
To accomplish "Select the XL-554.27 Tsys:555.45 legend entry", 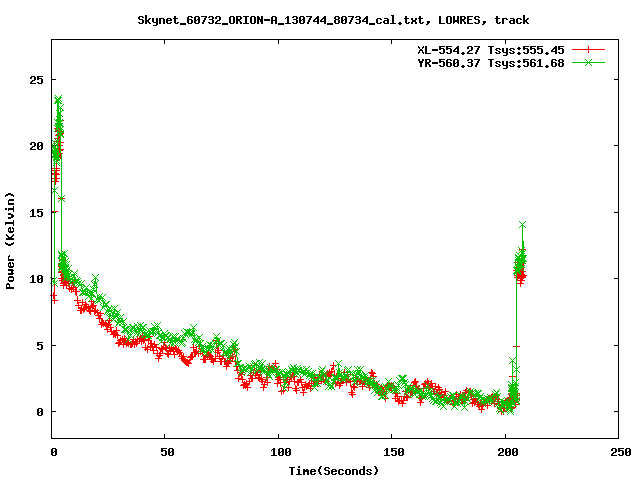I will tap(491, 50).
